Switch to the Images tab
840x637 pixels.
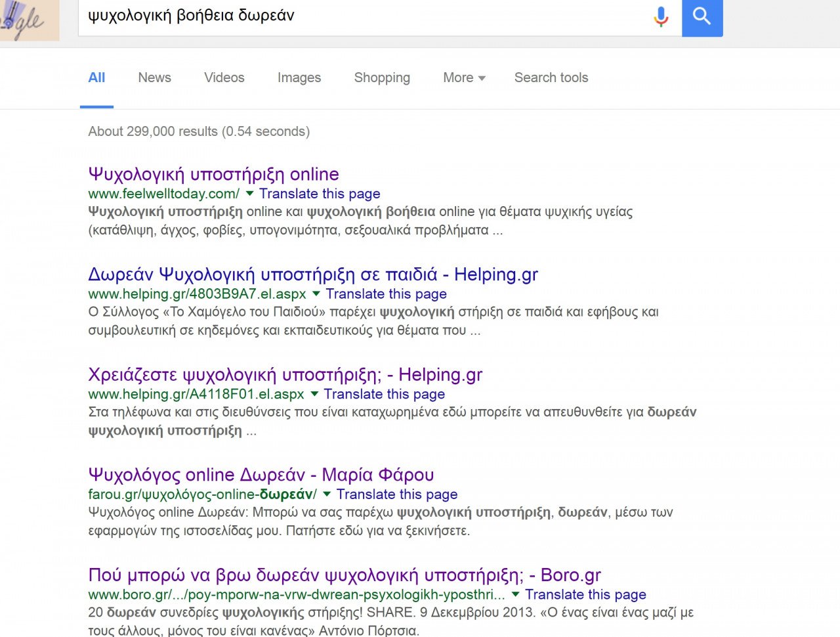click(299, 77)
